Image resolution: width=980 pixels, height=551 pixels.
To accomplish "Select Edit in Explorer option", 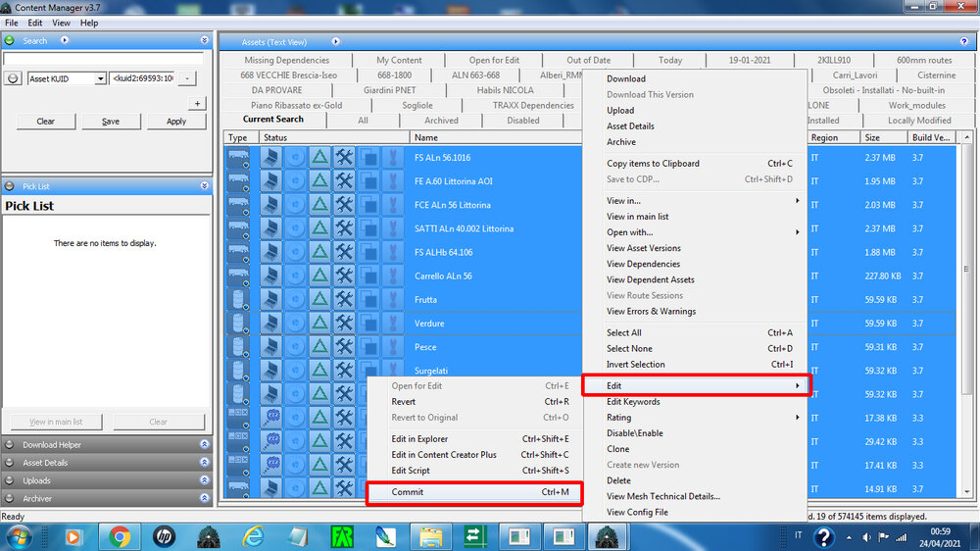I will [475, 439].
